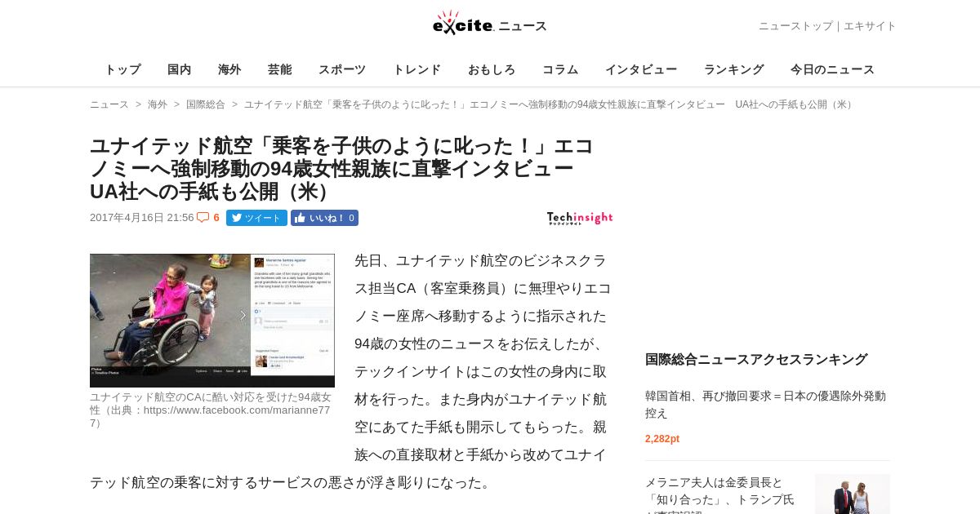Click the comment count 6
Screen dimensions: 980x514
(x=216, y=218)
